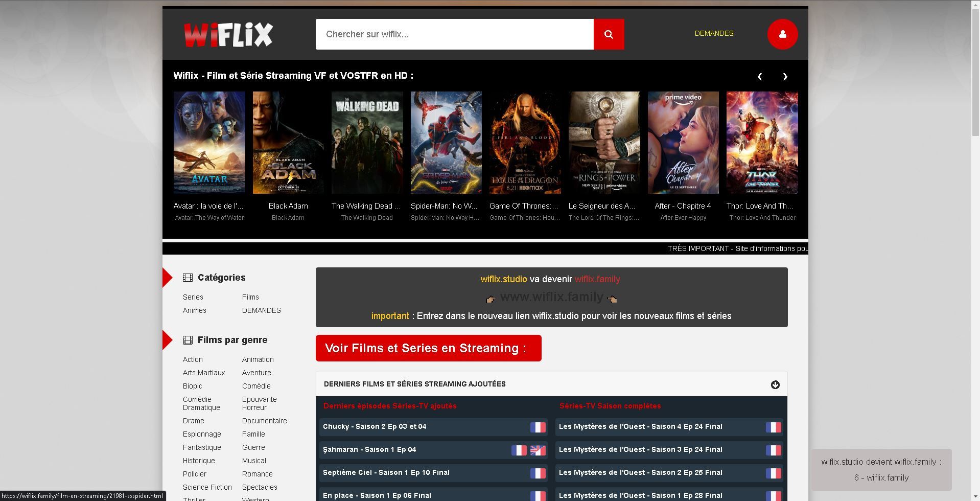The width and height of the screenshot is (980, 501).
Task: Select the Policier genre
Action: click(195, 474)
